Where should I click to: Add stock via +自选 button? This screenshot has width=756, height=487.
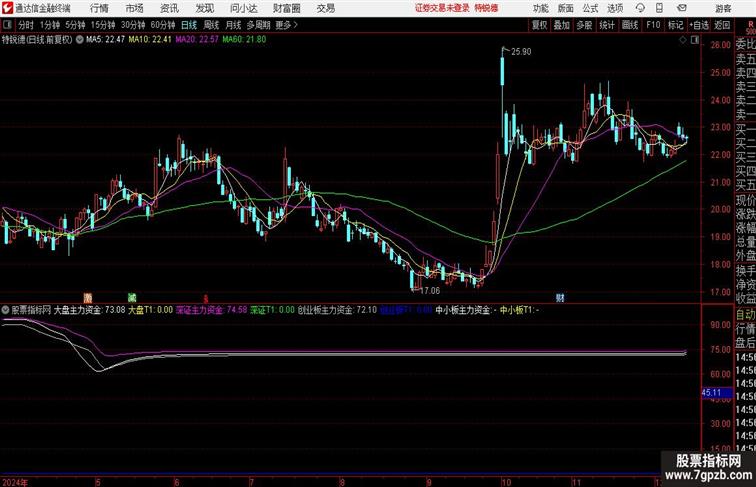coord(699,25)
